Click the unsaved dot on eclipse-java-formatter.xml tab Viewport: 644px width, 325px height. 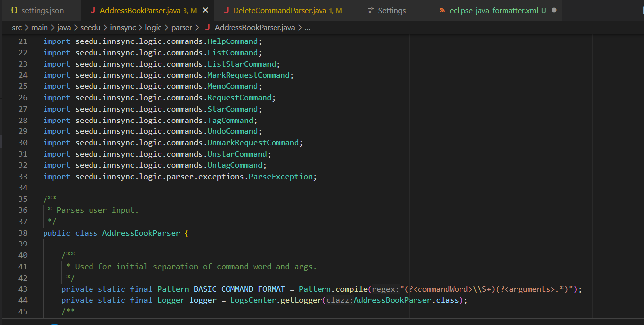tap(554, 10)
